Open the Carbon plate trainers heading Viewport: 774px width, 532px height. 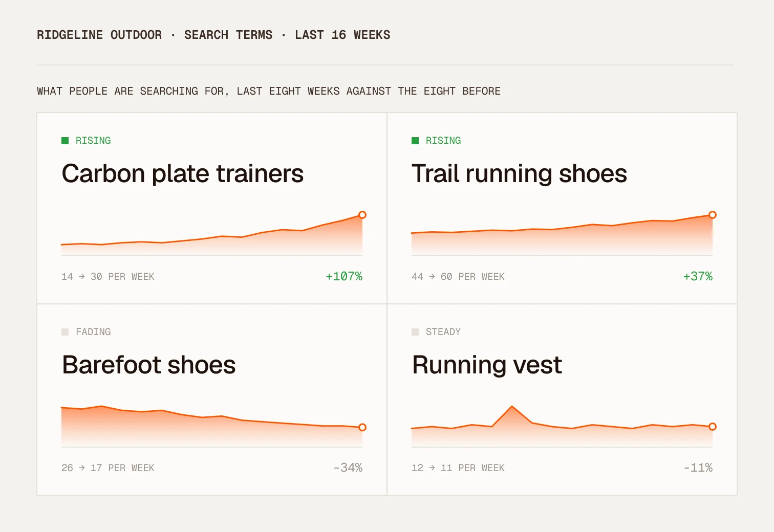tap(183, 174)
